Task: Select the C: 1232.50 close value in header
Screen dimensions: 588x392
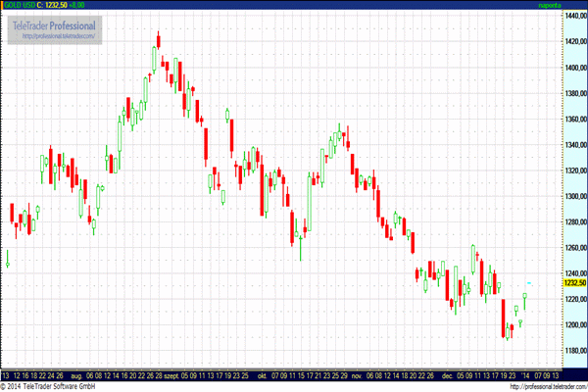Action: (x=51, y=5)
